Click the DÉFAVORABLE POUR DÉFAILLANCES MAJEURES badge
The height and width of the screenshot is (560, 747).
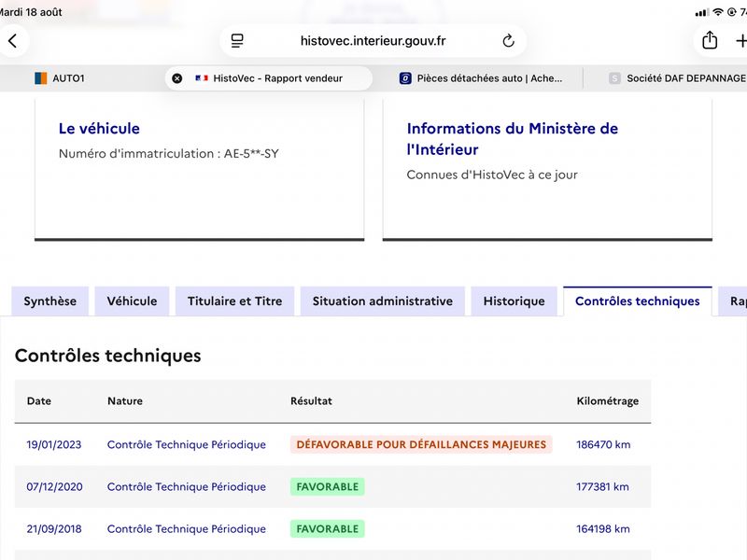[x=421, y=444]
